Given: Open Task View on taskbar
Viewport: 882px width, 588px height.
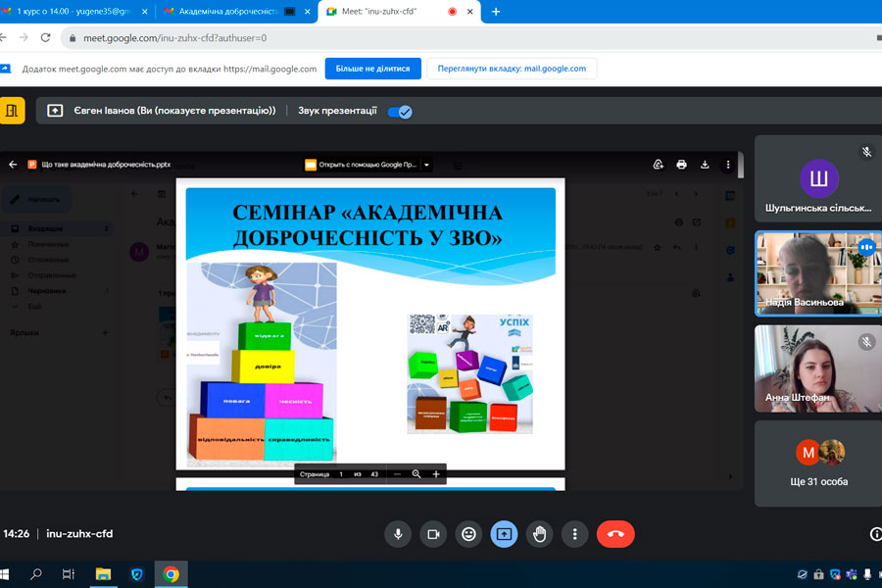Looking at the screenshot, I should pos(69,574).
